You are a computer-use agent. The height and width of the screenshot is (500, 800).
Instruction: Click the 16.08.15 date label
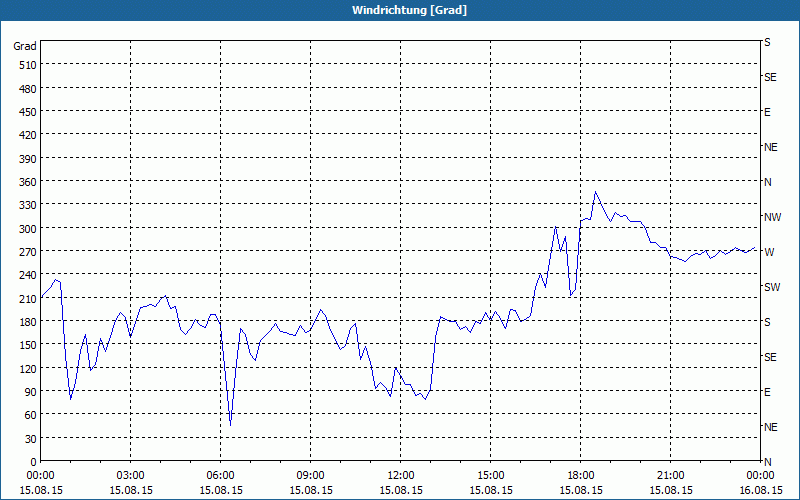[x=761, y=490]
